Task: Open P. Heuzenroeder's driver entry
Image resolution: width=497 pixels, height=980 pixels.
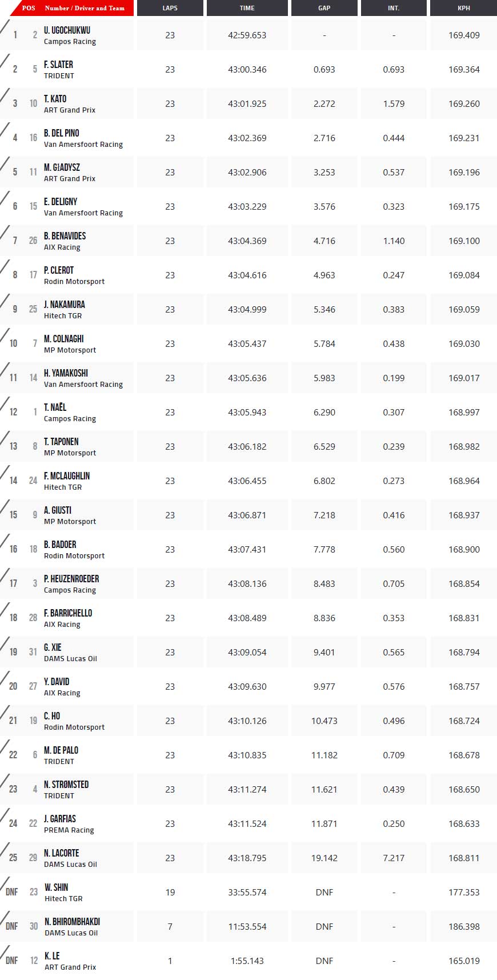Action: [71, 579]
